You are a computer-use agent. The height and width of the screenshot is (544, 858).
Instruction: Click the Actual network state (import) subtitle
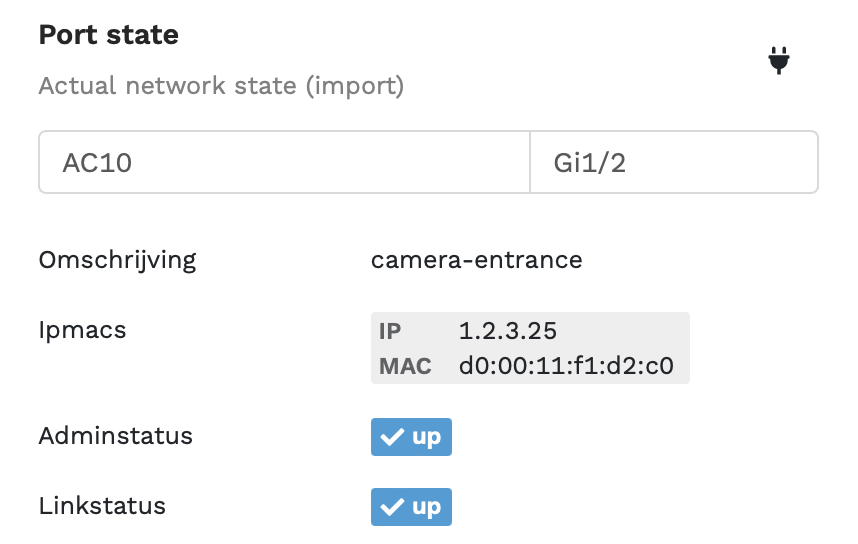221,86
